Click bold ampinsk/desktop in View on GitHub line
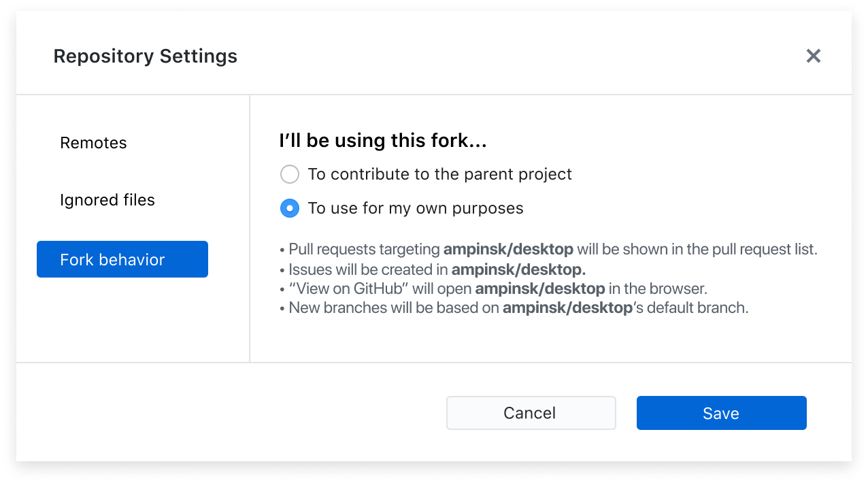 [540, 288]
